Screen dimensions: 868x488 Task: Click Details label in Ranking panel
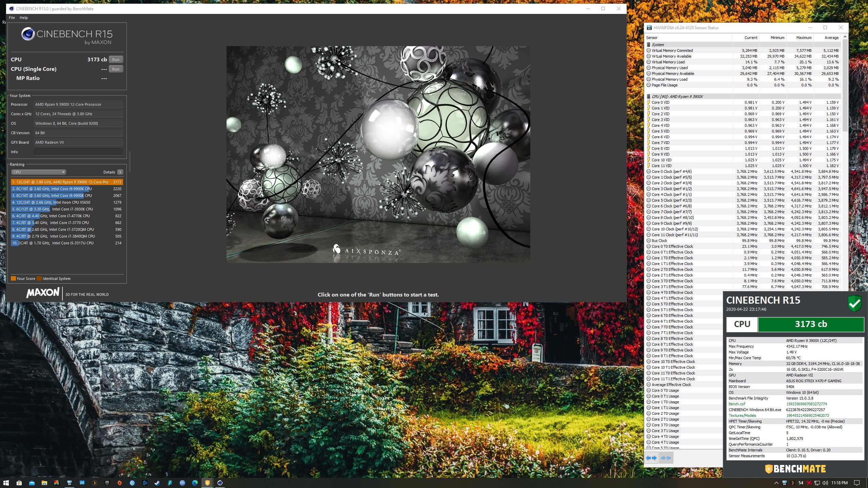[109, 172]
